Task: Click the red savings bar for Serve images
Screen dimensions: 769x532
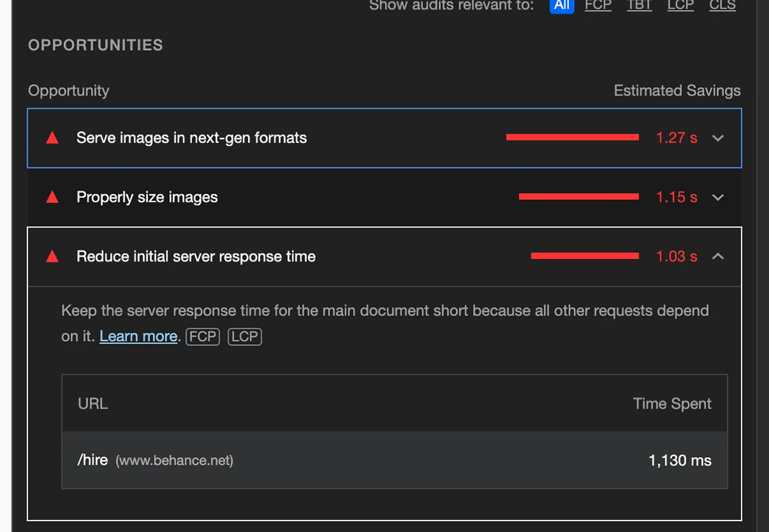Action: (572, 137)
